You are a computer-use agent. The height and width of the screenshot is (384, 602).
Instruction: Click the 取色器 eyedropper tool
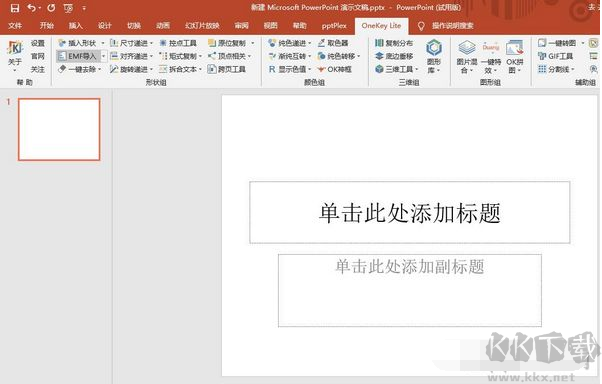pyautogui.click(x=333, y=43)
